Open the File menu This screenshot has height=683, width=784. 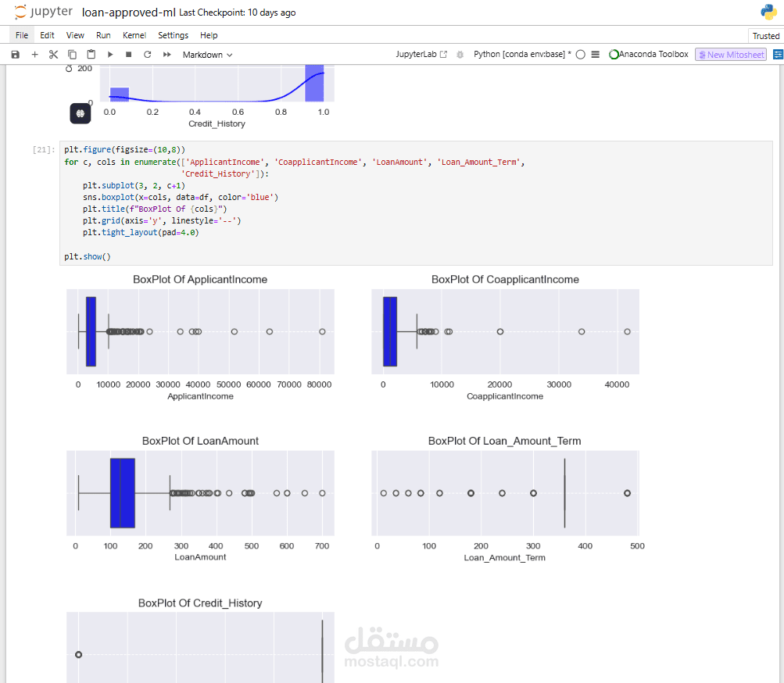(22, 35)
